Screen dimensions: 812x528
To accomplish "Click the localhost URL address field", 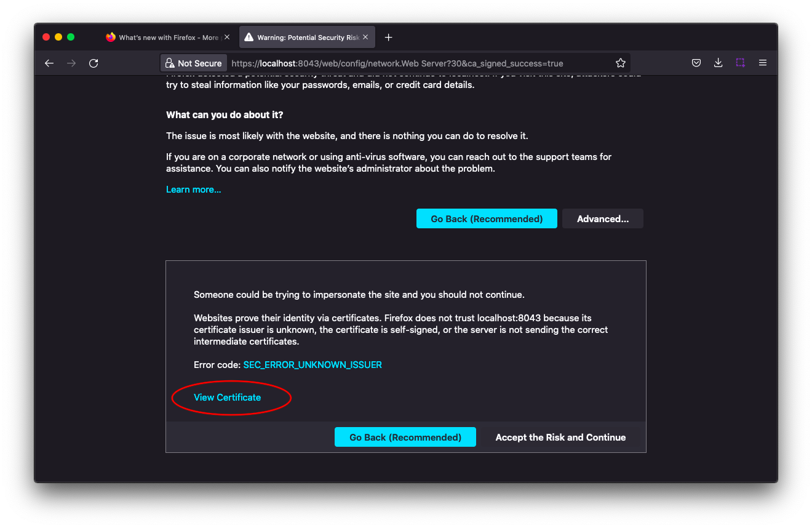I will point(418,63).
